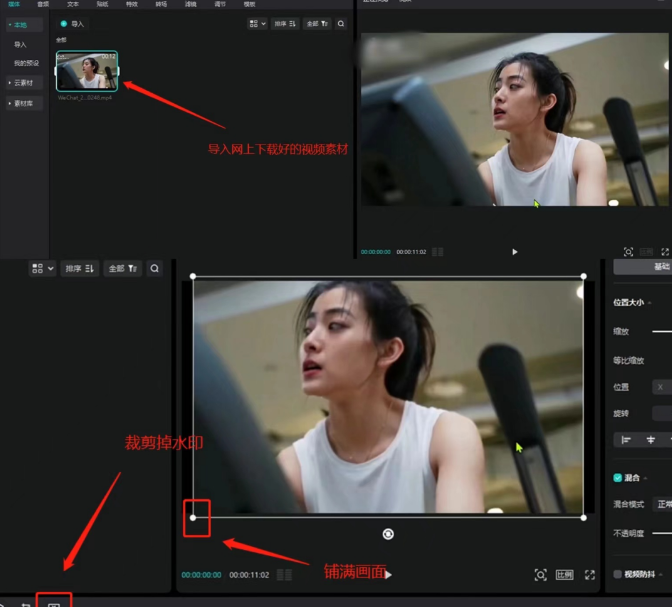Viewport: 672px width, 607px height.
Task: Toggle the 混合 blend checkbox
Action: tap(618, 478)
